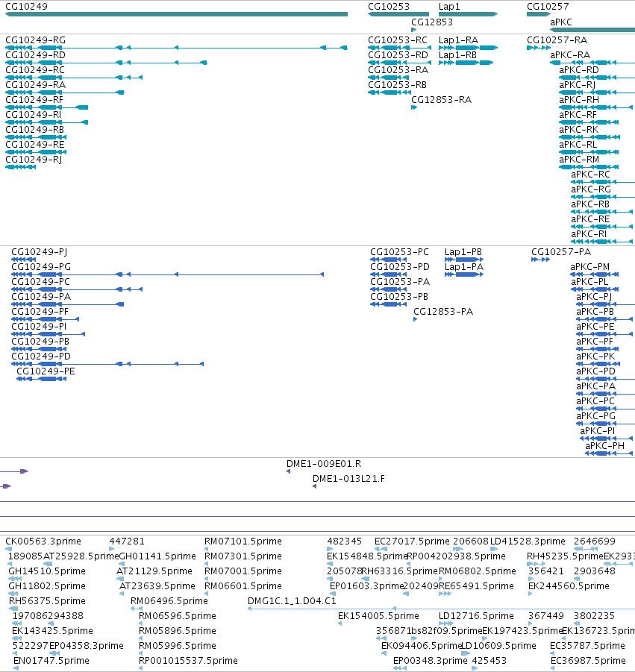This screenshot has width=635, height=672.
Task: Click EST label RE65491.5prime
Action: coord(476,586)
